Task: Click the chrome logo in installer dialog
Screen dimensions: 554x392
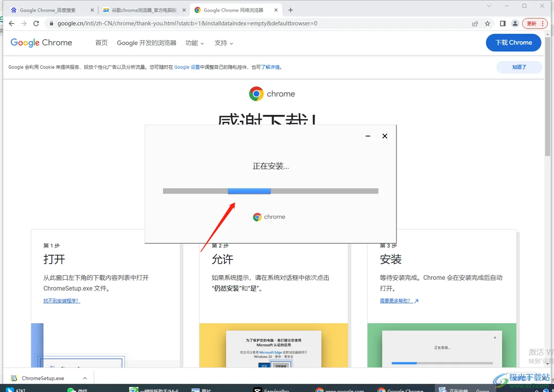Action: coord(269,217)
